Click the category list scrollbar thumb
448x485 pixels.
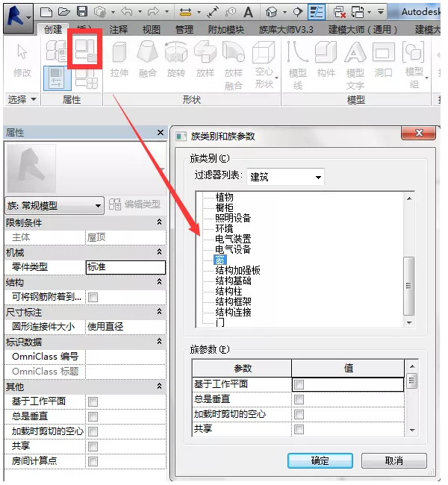[409, 286]
